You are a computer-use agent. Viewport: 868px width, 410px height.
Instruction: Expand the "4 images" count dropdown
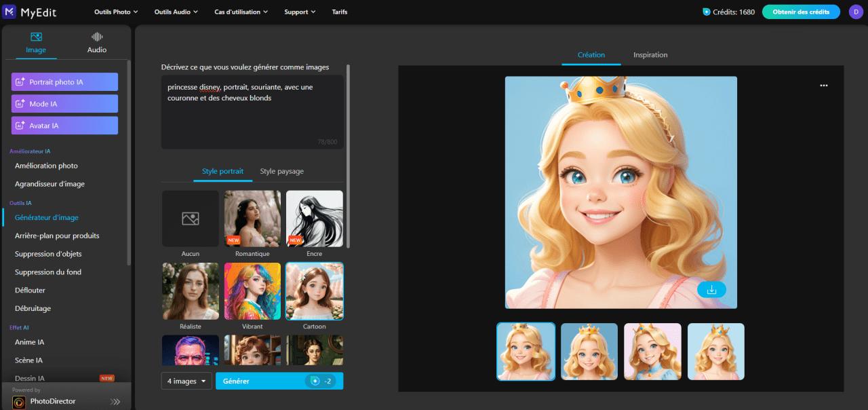pyautogui.click(x=186, y=381)
